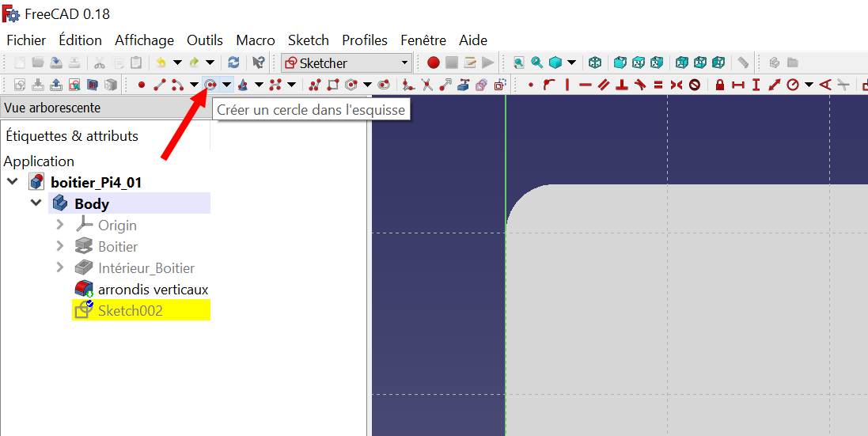Apply the Lock constraint
Viewport: 868px width, 436px height.
[720, 85]
